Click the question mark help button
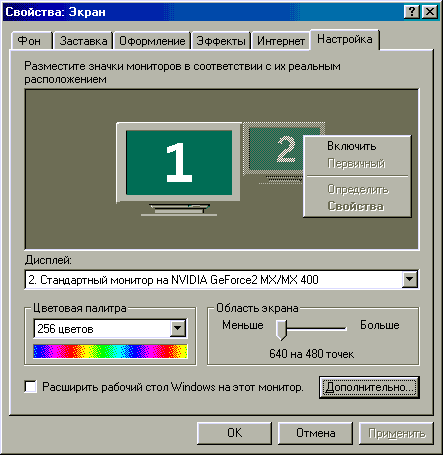 coord(412,12)
